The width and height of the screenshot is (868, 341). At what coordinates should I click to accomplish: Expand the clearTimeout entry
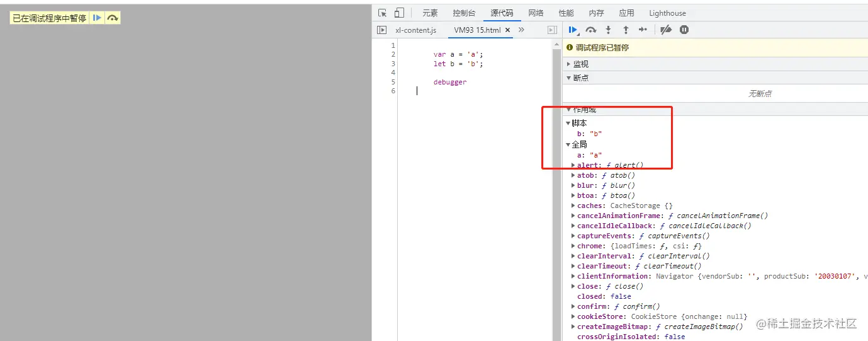(573, 266)
